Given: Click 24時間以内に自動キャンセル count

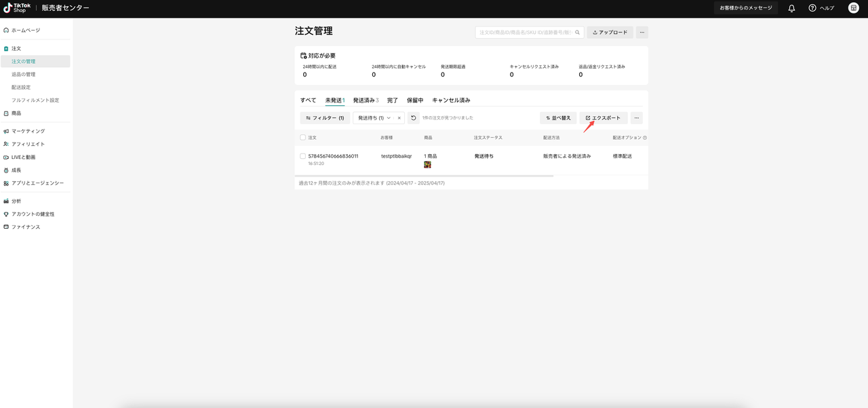Looking at the screenshot, I should [x=374, y=75].
